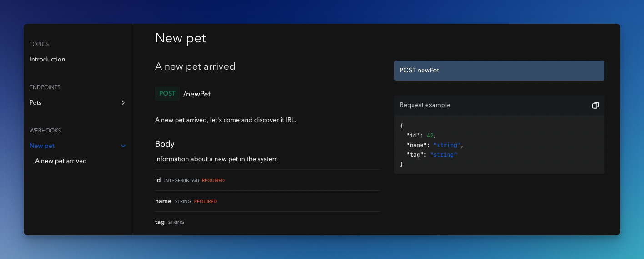Image resolution: width=644 pixels, height=259 pixels.
Task: Select New pet in sidebar
Action: (x=42, y=146)
